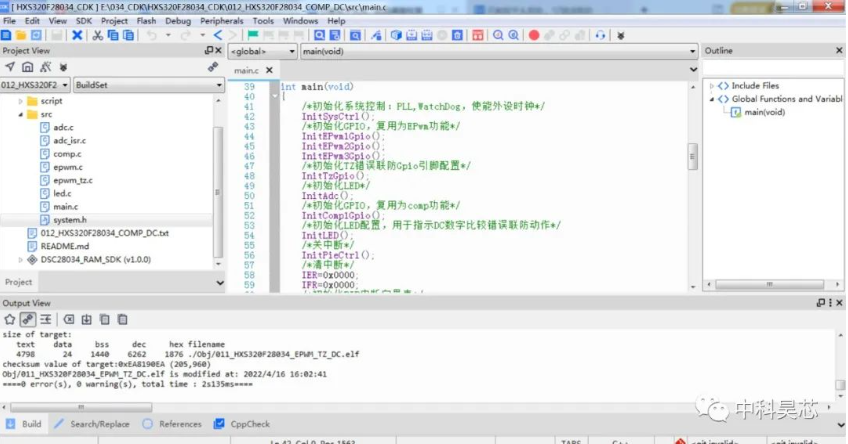Open the Debug menu
Screen dimensions: 848x444
pyautogui.click(x=178, y=21)
